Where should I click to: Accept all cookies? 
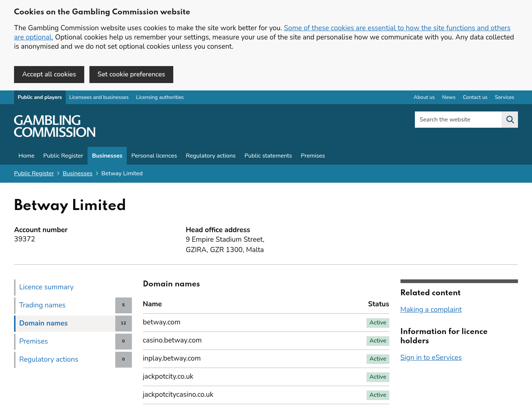point(49,75)
